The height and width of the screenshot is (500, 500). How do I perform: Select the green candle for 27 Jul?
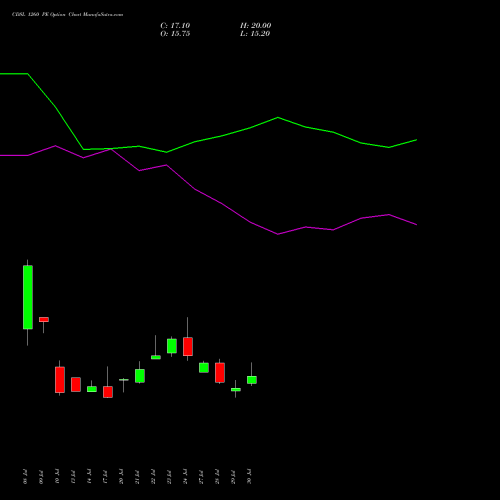tap(204, 368)
